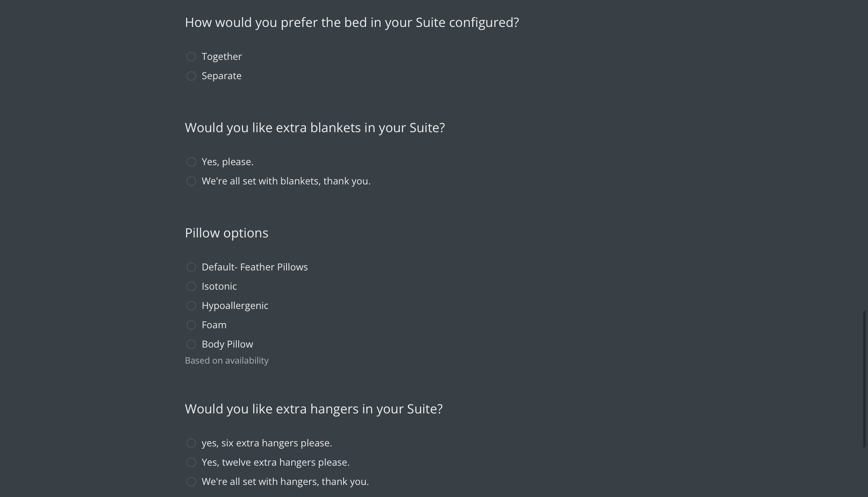Select the Foam pillow option
868x497 pixels.
pyautogui.click(x=191, y=325)
